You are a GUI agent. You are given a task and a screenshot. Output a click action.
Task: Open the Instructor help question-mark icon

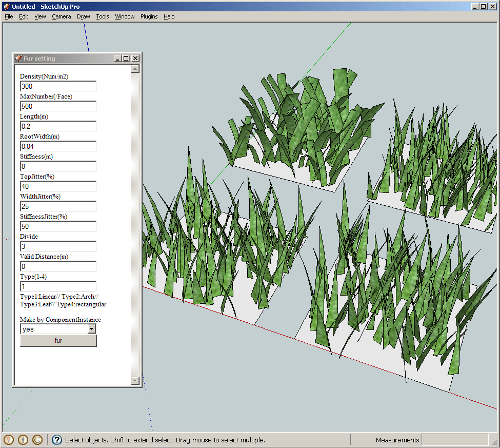tap(57, 440)
